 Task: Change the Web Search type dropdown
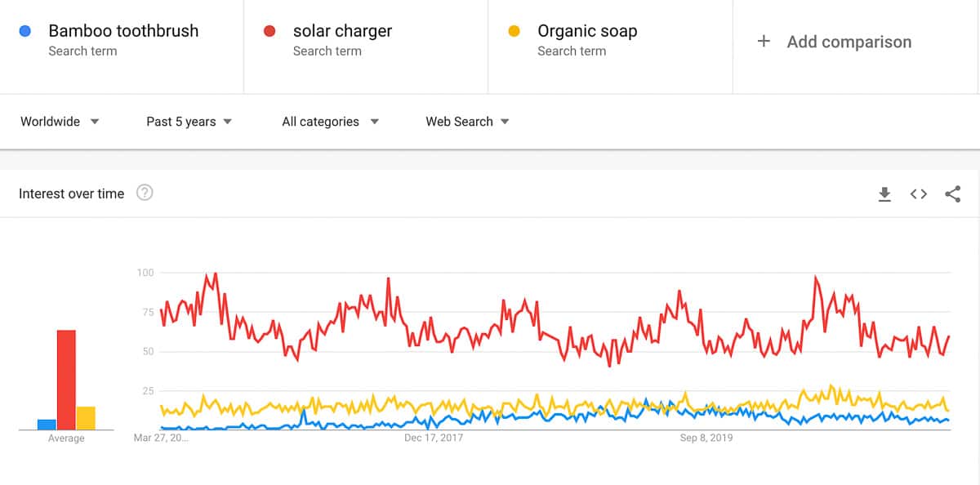tap(467, 122)
